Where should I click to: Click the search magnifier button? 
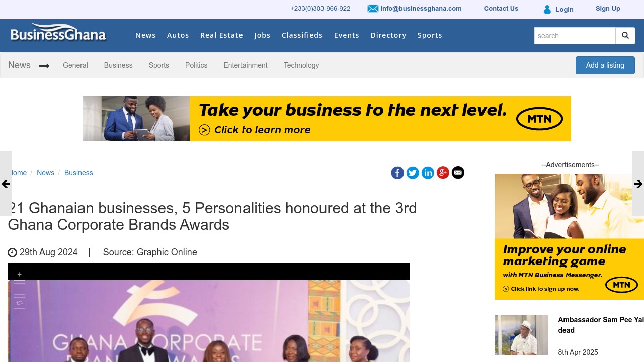(625, 36)
